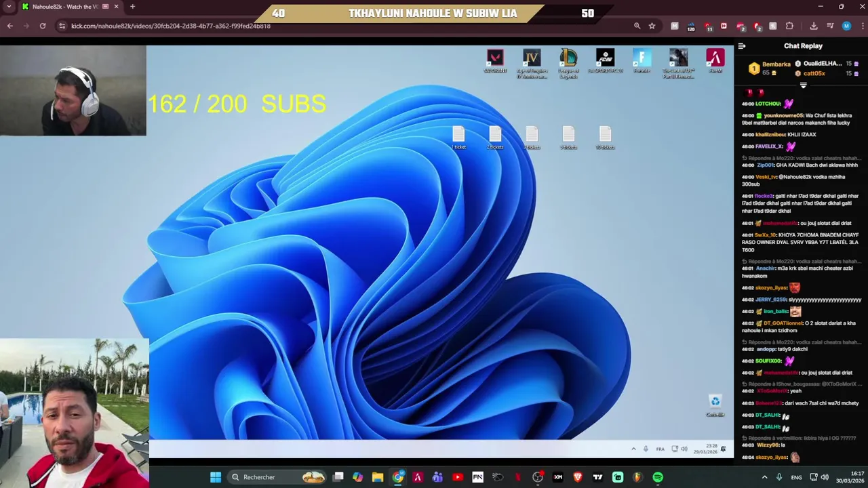The image size is (868, 488).
Task: Open the Fortnite desktop shortcut
Action: pos(642,60)
